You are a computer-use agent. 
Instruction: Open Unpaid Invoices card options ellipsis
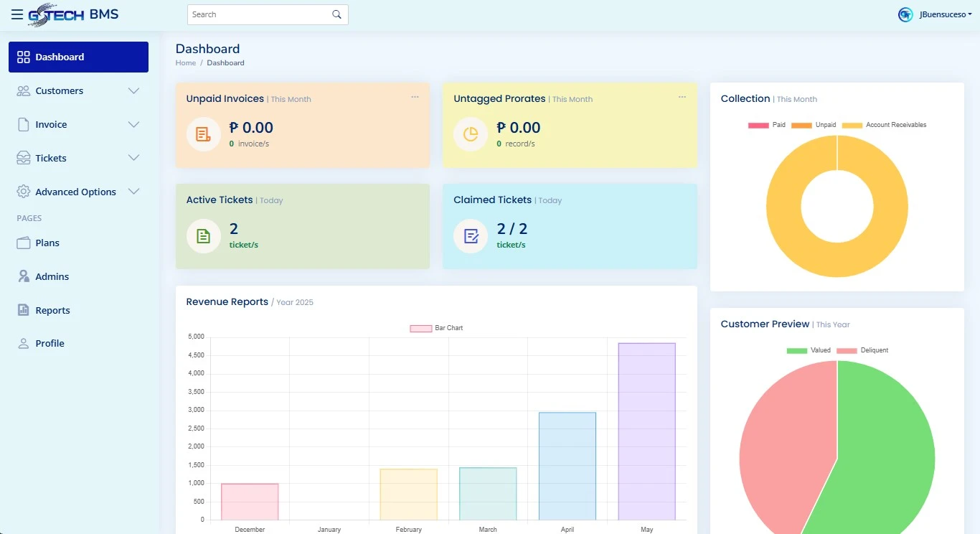[x=415, y=97]
